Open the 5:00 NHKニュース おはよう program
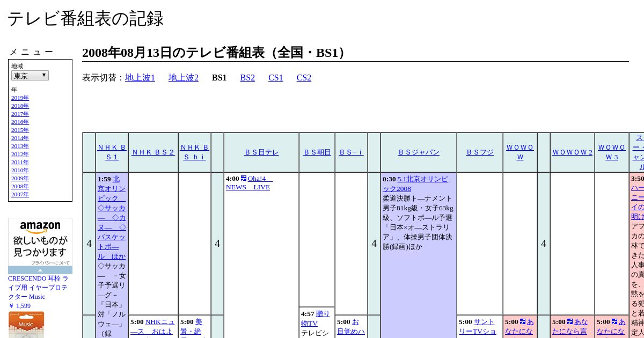The image size is (644, 338). [x=152, y=327]
